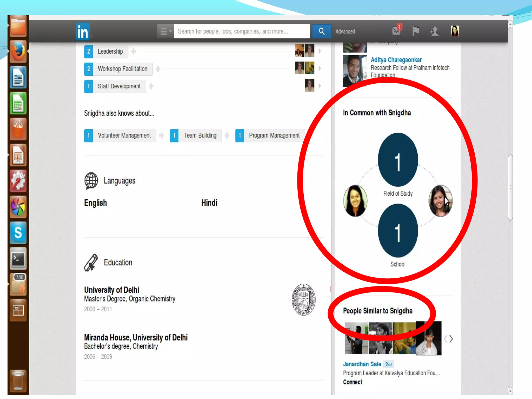This screenshot has width=532, height=399.
Task: Expand Leadership endorsers with arrow
Action: (x=320, y=51)
